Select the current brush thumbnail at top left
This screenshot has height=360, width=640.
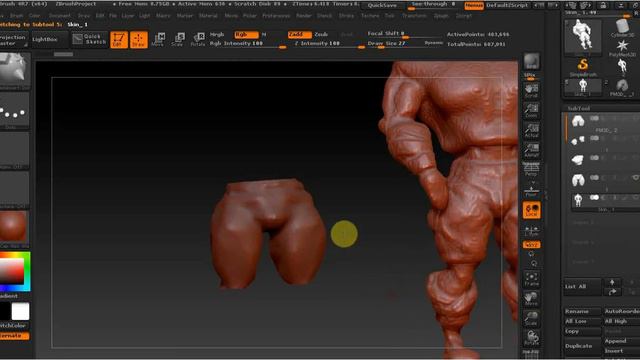[15, 69]
